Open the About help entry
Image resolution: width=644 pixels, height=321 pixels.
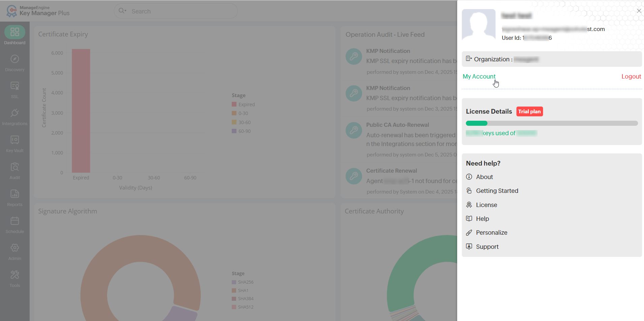click(x=484, y=177)
